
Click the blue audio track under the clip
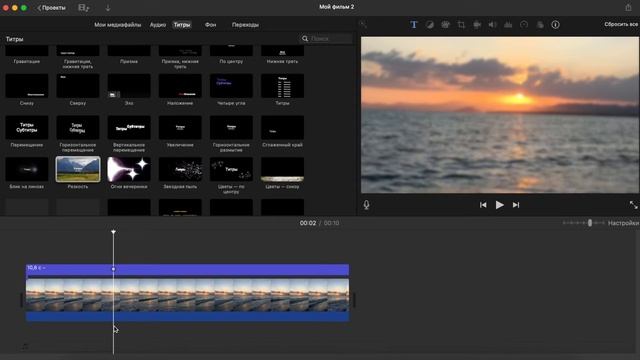coord(187,316)
